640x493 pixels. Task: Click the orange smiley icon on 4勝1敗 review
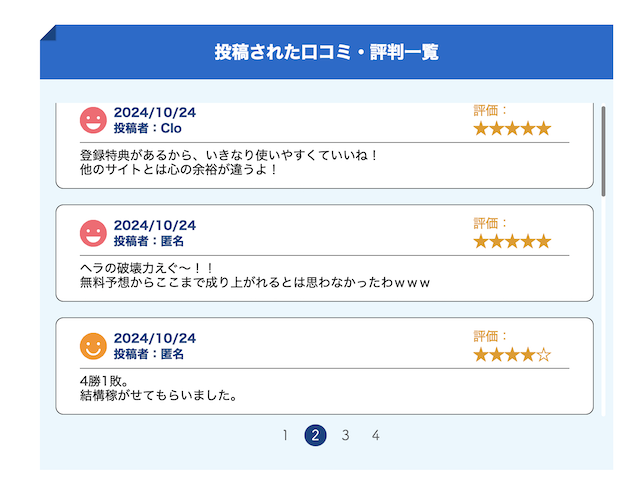(93, 346)
